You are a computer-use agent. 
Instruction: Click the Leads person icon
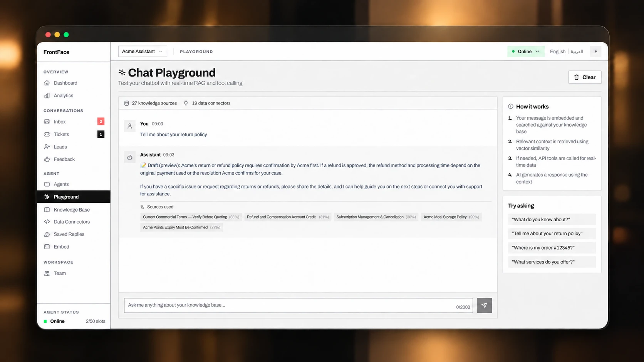click(47, 147)
